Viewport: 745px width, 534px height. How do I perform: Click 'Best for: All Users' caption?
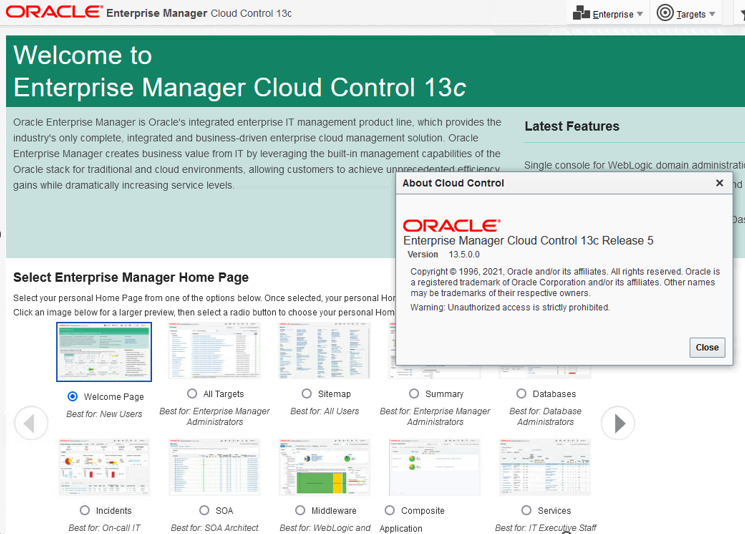pyautogui.click(x=325, y=411)
